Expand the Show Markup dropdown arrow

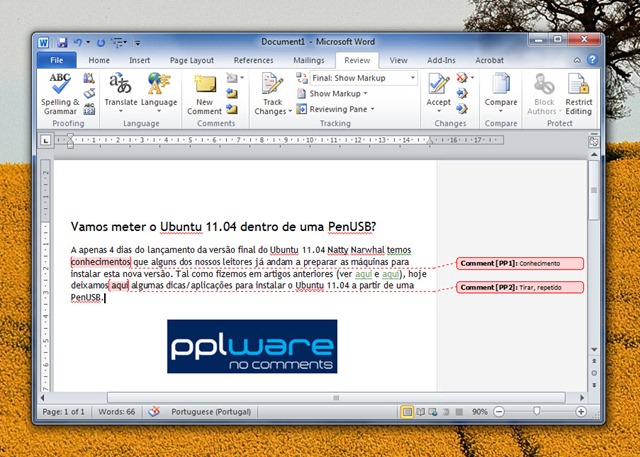(365, 93)
